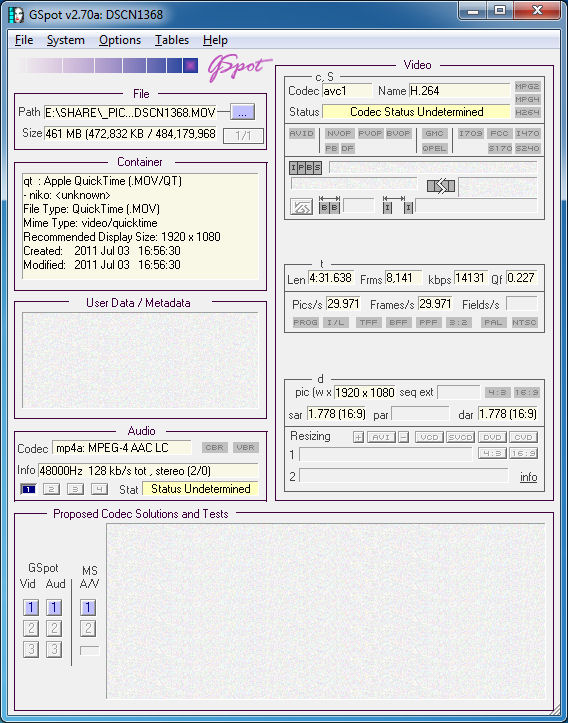
Task: Click the minus button in Resizing row
Action: (x=403, y=437)
